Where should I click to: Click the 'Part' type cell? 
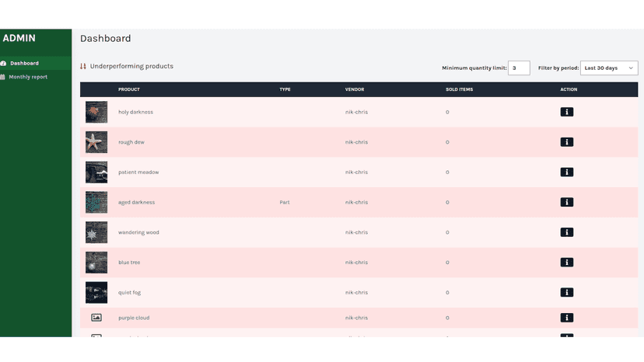(x=284, y=202)
